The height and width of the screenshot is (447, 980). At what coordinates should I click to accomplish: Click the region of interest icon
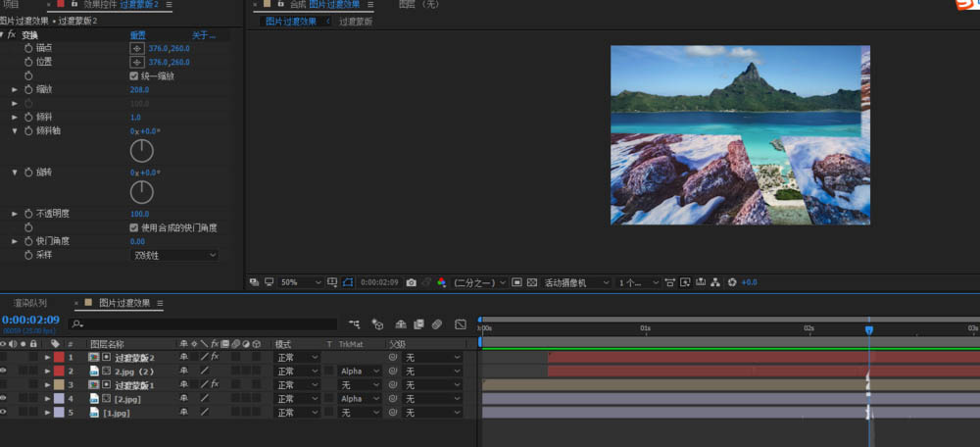point(516,282)
